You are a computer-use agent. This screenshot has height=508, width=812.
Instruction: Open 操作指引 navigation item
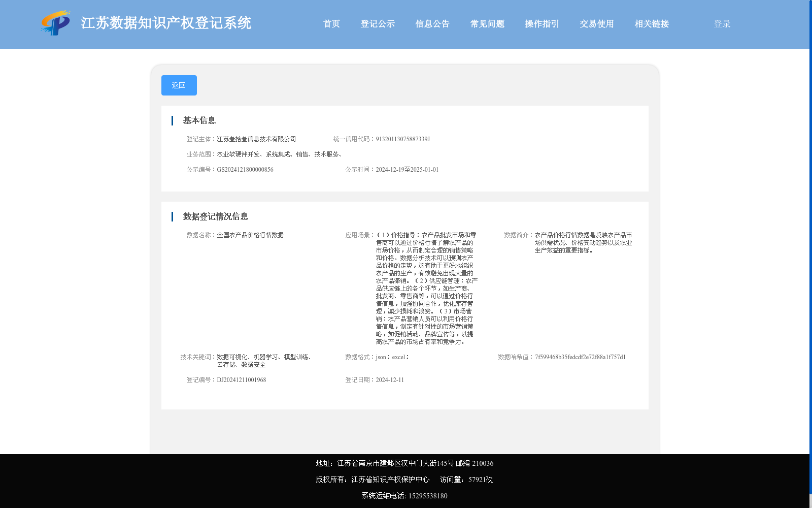pyautogui.click(x=542, y=24)
